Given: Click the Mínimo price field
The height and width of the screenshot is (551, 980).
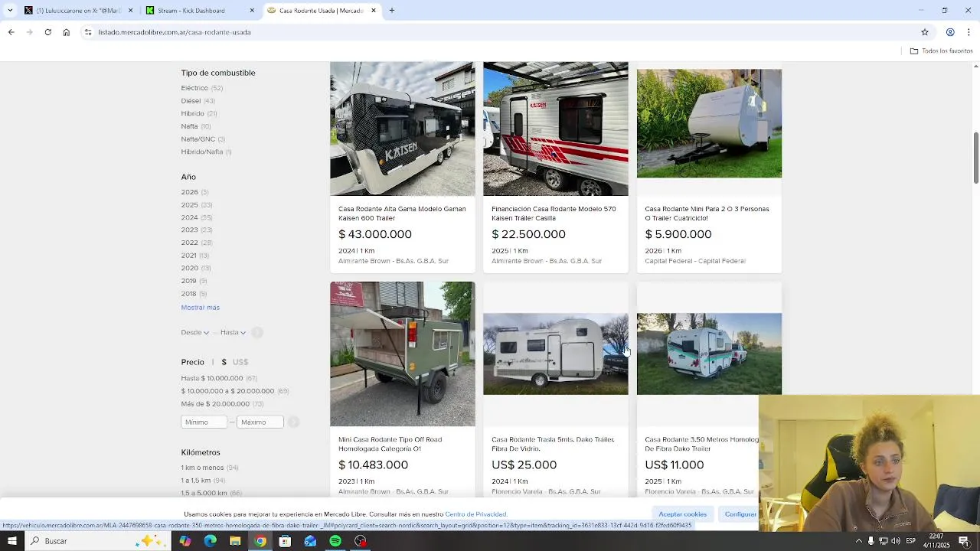Looking at the screenshot, I should 204,422.
